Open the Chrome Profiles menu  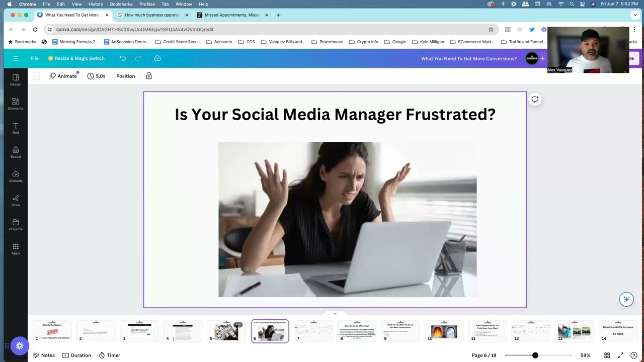tap(147, 4)
